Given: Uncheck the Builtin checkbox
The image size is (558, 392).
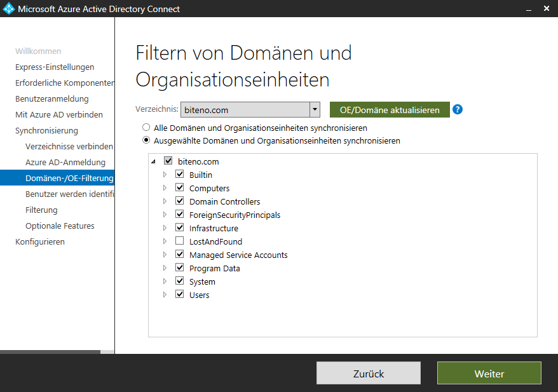Looking at the screenshot, I should [x=179, y=174].
